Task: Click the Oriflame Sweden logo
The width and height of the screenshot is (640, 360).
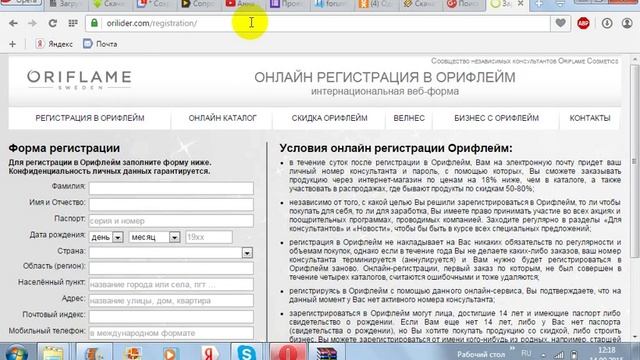Action: [79, 79]
